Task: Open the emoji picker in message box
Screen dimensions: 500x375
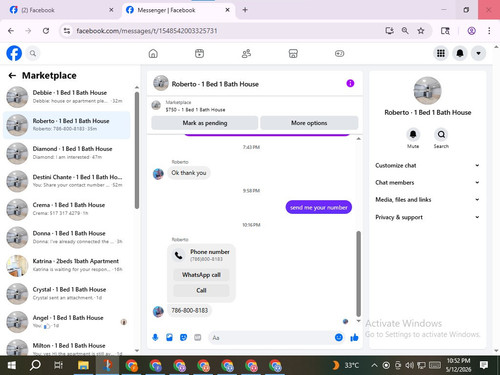Action: coord(339,338)
